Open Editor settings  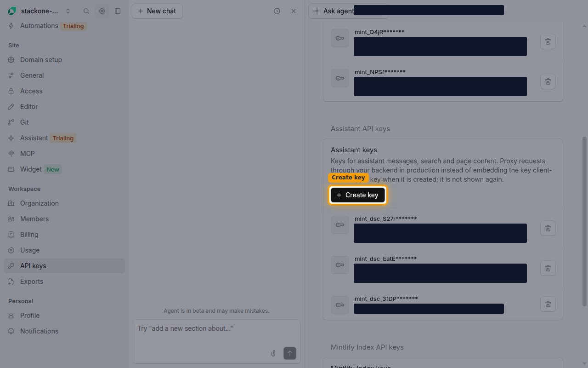(x=64, y=107)
